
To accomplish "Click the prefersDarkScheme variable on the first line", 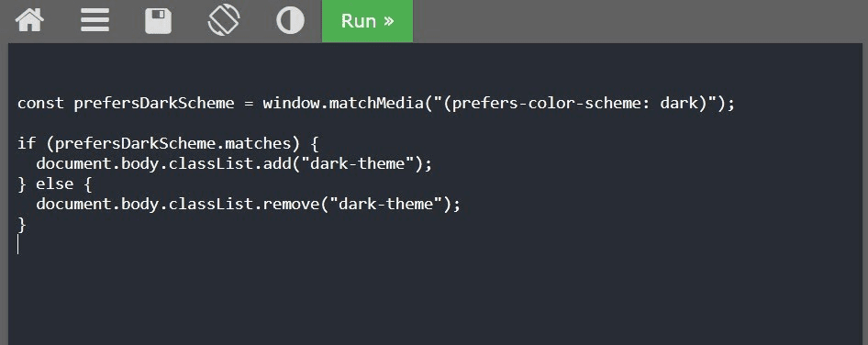I will (154, 103).
